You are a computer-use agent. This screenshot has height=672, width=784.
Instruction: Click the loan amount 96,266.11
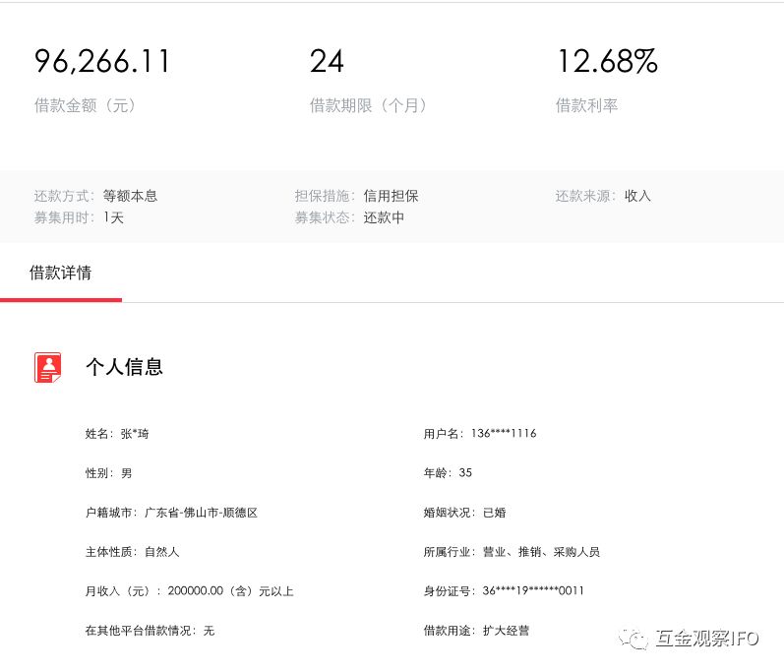[x=102, y=62]
